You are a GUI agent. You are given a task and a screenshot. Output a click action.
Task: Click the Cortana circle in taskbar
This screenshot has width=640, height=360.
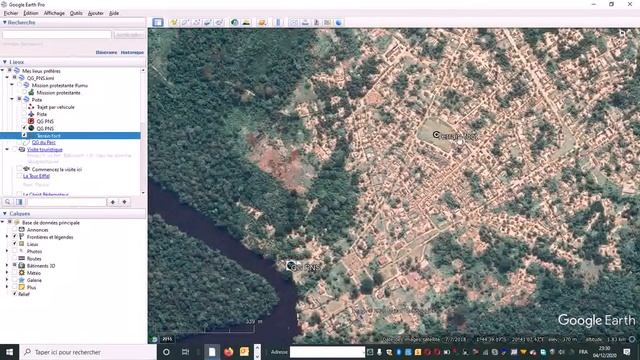[166, 352]
